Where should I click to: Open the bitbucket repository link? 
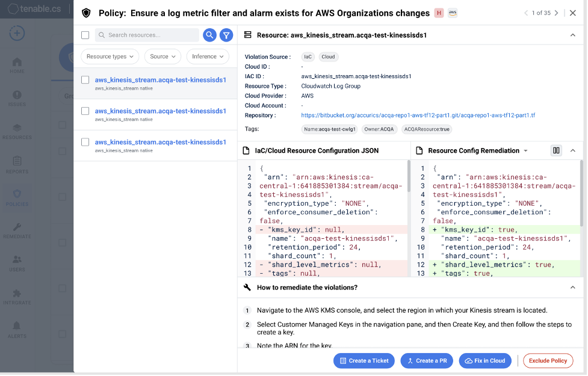point(418,116)
